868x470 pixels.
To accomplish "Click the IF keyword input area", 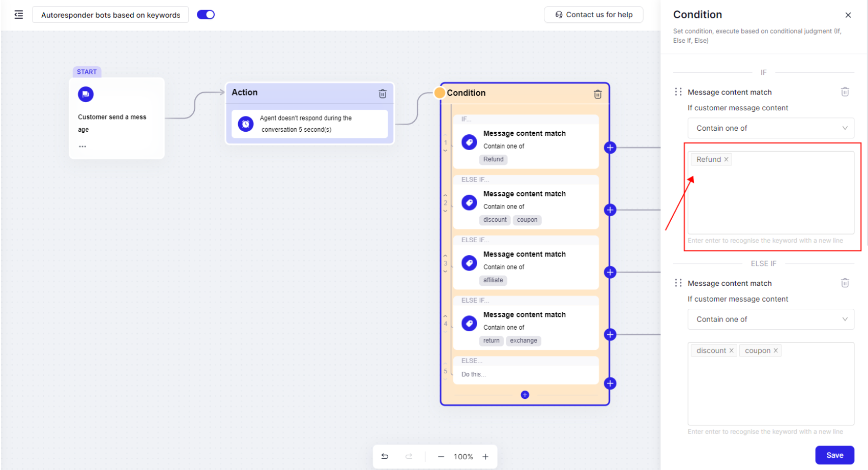I will (x=771, y=193).
